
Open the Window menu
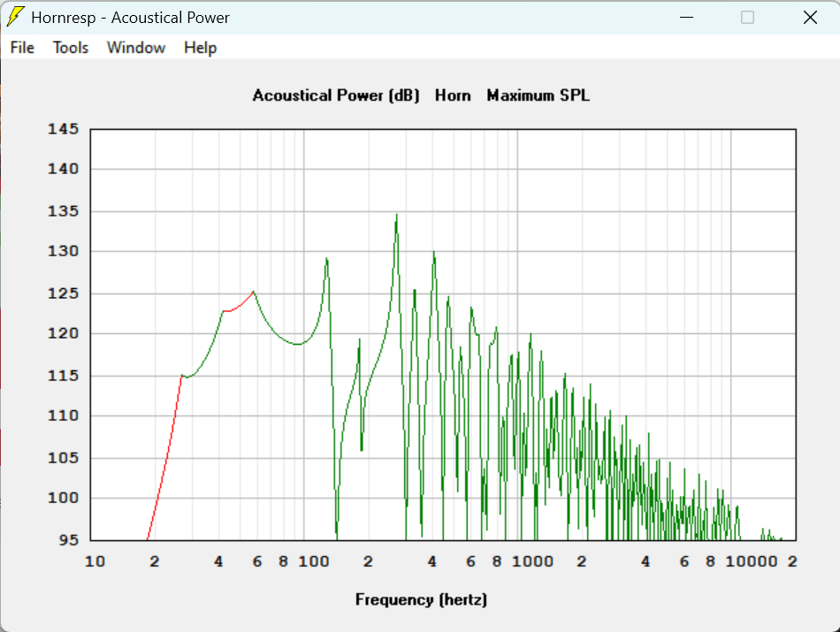[136, 48]
